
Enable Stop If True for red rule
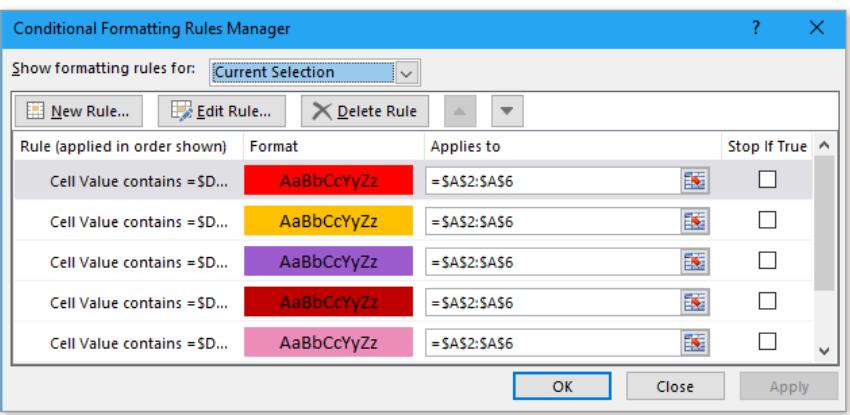pos(768,180)
